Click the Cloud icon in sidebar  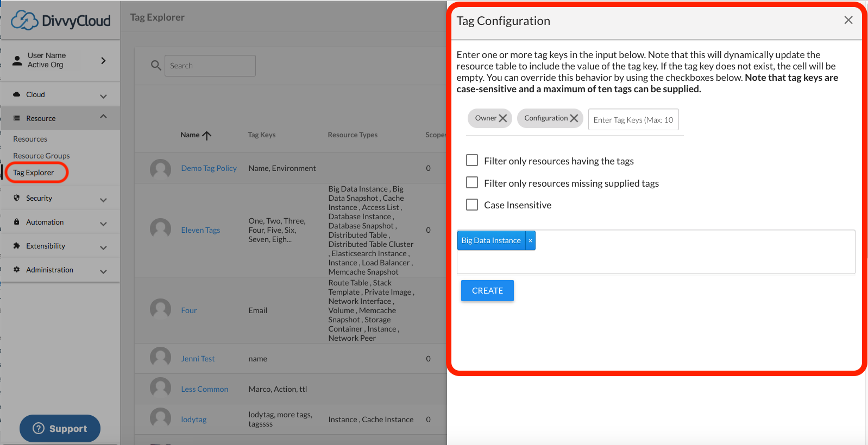click(16, 94)
